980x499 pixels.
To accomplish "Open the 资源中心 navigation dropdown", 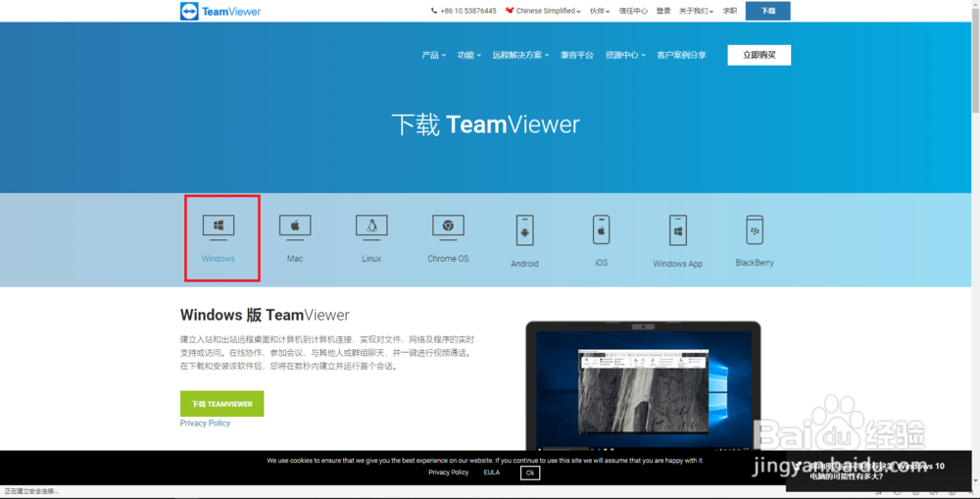I will [625, 55].
